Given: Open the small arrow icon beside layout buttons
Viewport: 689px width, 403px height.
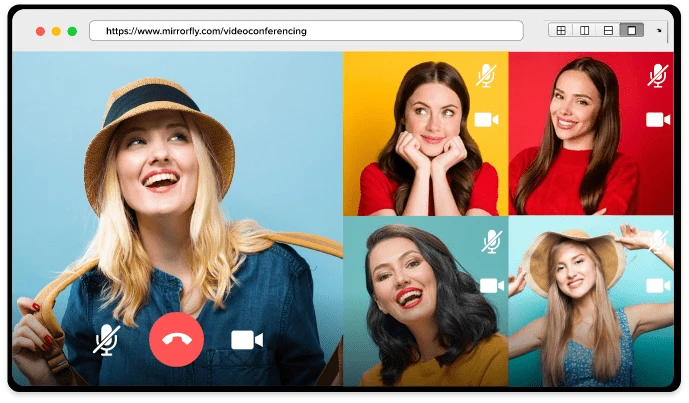Looking at the screenshot, I should click(x=659, y=31).
